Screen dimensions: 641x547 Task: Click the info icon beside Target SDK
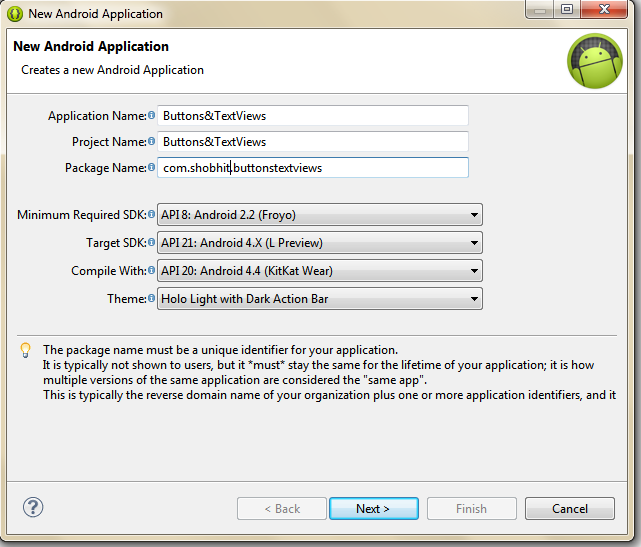[151, 242]
